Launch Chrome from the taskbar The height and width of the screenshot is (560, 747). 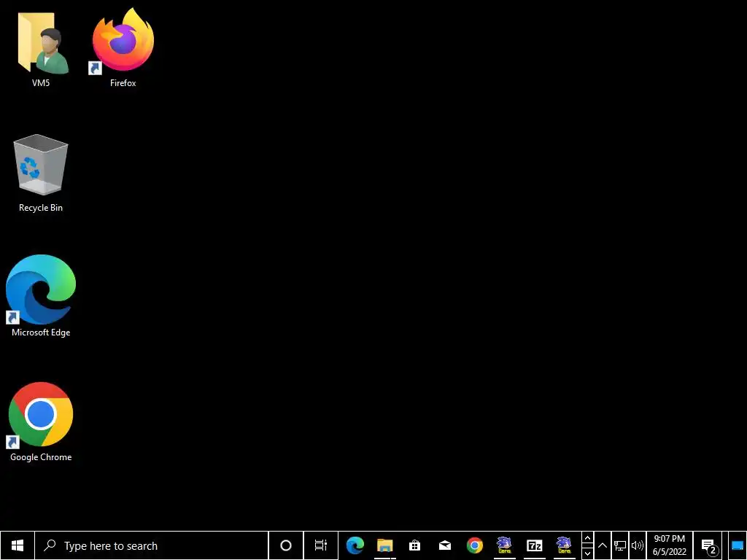pos(474,545)
